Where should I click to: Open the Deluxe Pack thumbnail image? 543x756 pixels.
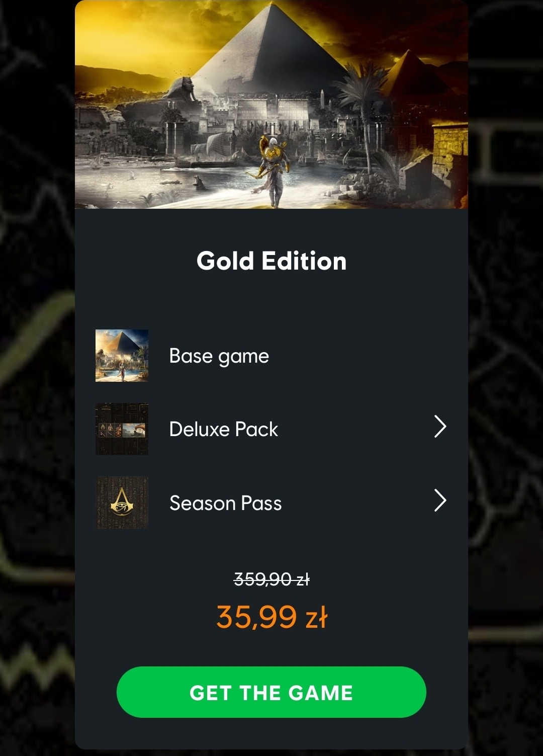pyautogui.click(x=122, y=429)
